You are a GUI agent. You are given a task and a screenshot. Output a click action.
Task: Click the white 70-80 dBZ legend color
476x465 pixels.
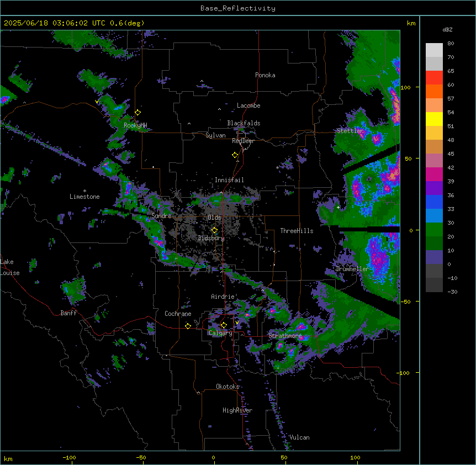click(x=434, y=50)
